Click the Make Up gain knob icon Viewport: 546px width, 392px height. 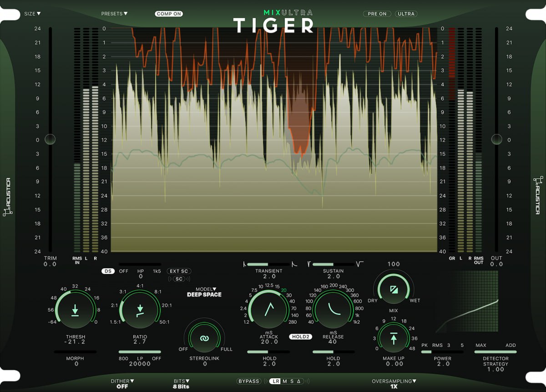tap(394, 338)
